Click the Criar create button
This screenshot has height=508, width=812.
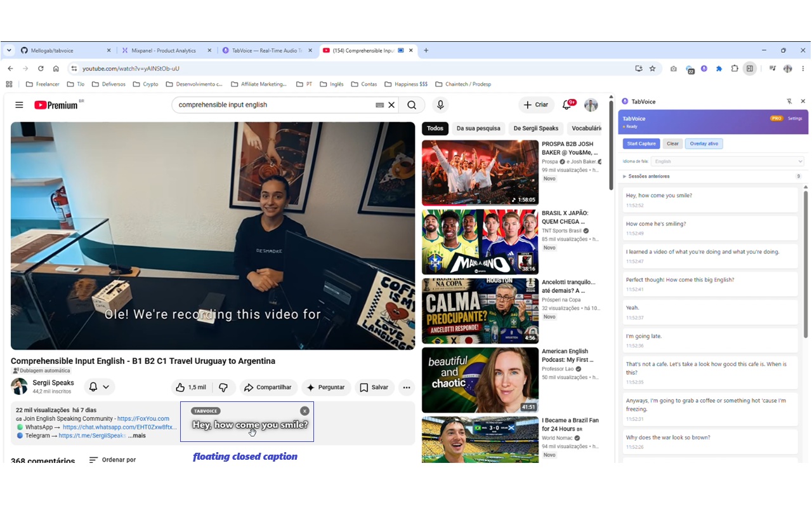[536, 105]
